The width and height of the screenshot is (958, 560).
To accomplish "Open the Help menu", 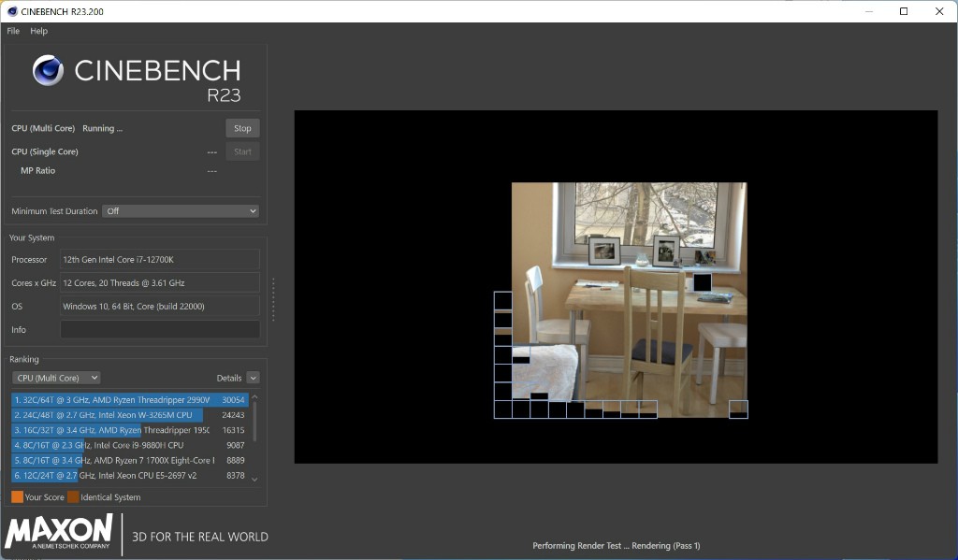I will click(38, 31).
